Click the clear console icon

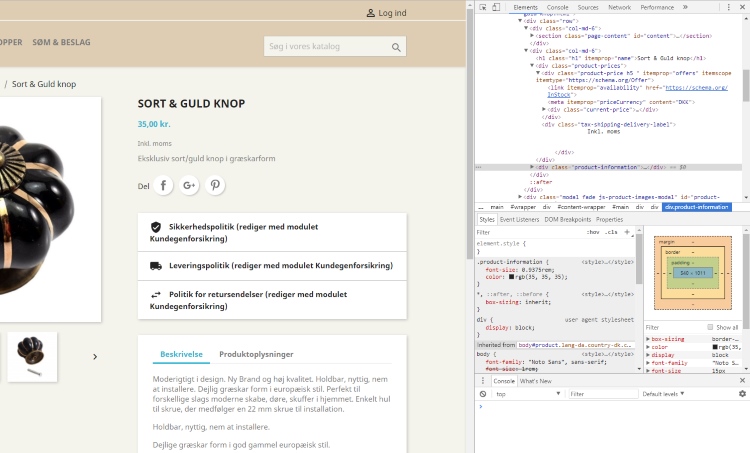[x=482, y=394]
